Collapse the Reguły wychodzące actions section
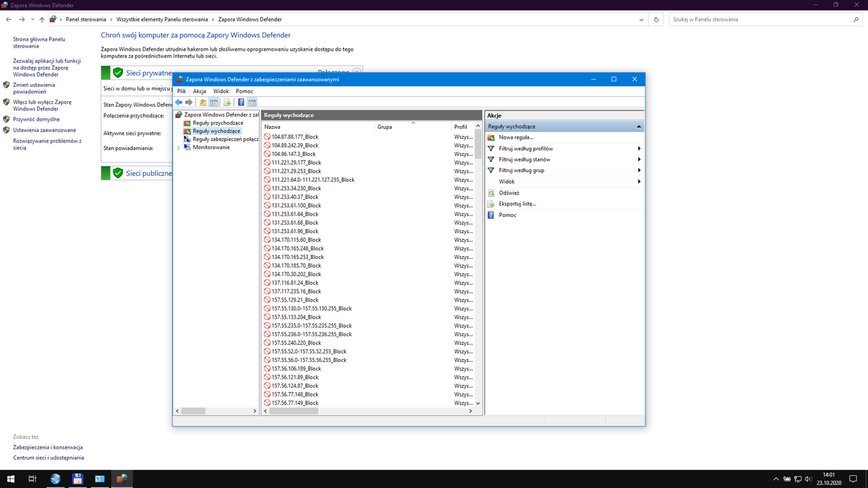The image size is (868, 488). 638,127
